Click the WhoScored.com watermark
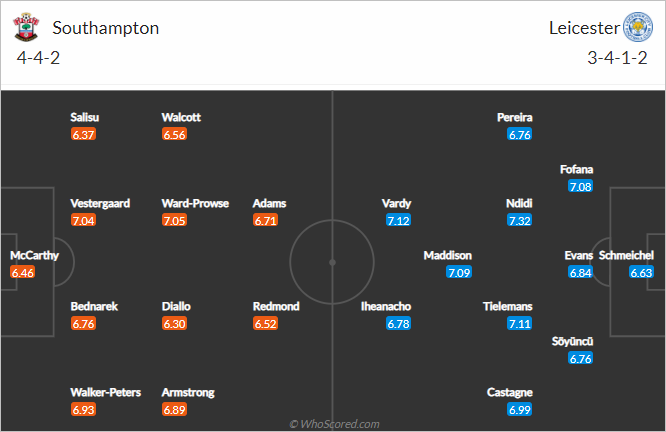The height and width of the screenshot is (432, 666). coord(334,424)
